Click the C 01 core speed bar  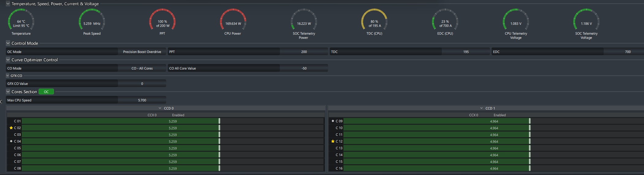click(173, 121)
